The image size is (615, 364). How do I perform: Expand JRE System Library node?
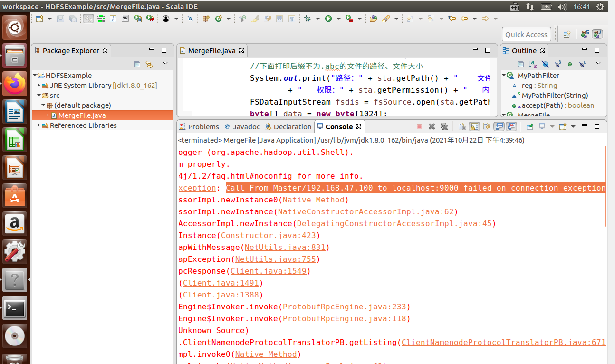tap(39, 86)
